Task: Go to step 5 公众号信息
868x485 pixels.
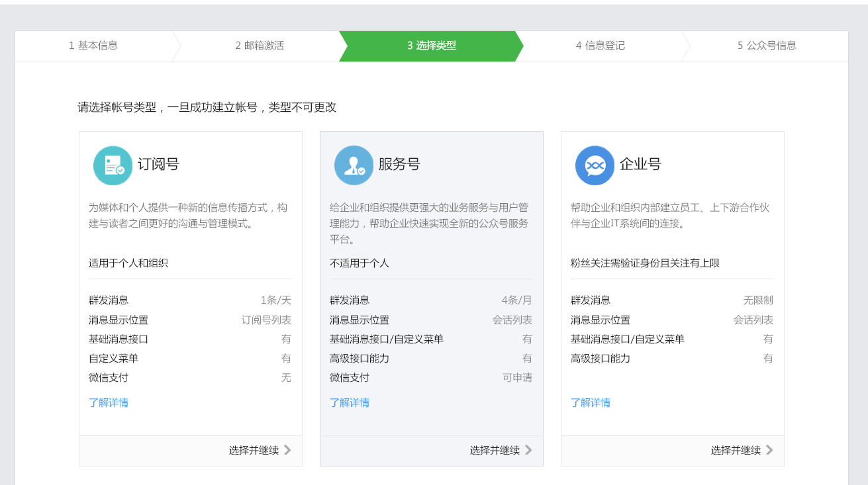Action: click(x=767, y=46)
